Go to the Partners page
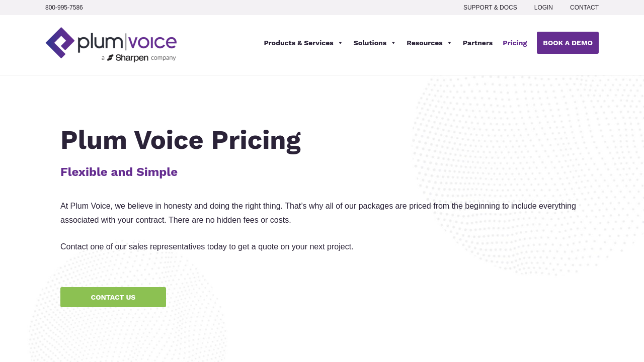 coord(477,43)
